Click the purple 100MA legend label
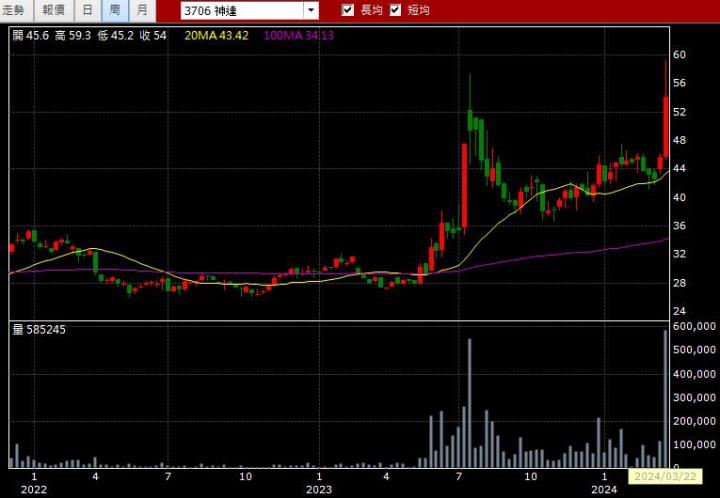This screenshot has height=498, width=720. 298,35
